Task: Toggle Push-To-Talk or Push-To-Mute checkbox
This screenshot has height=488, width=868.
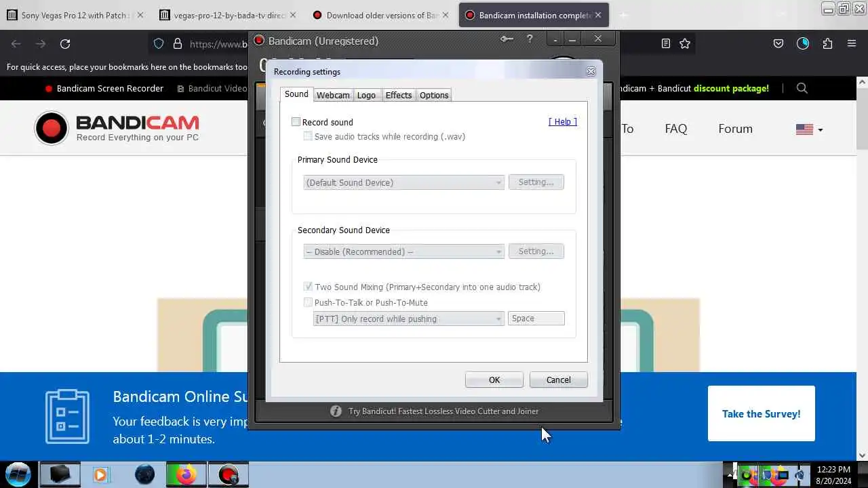Action: tap(308, 302)
